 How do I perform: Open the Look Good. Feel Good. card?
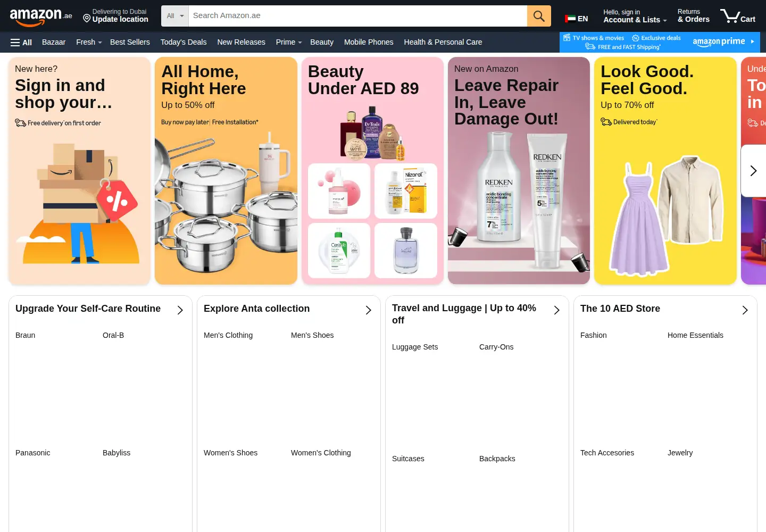coord(665,171)
